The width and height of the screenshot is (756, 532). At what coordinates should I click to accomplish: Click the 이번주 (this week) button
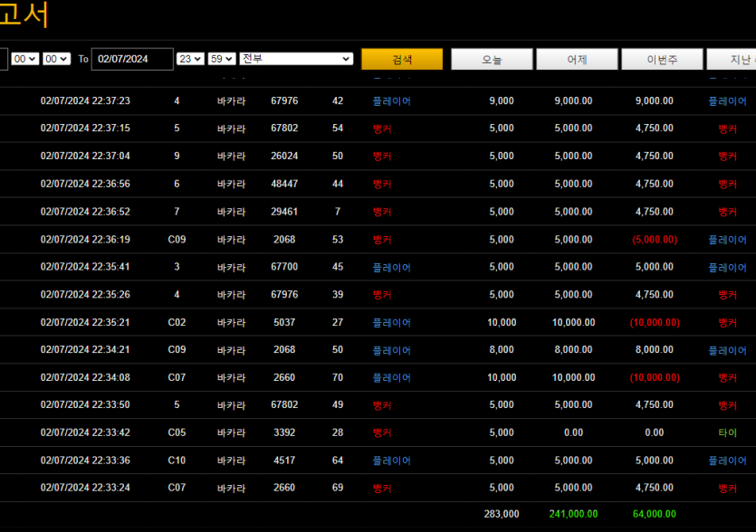click(662, 59)
